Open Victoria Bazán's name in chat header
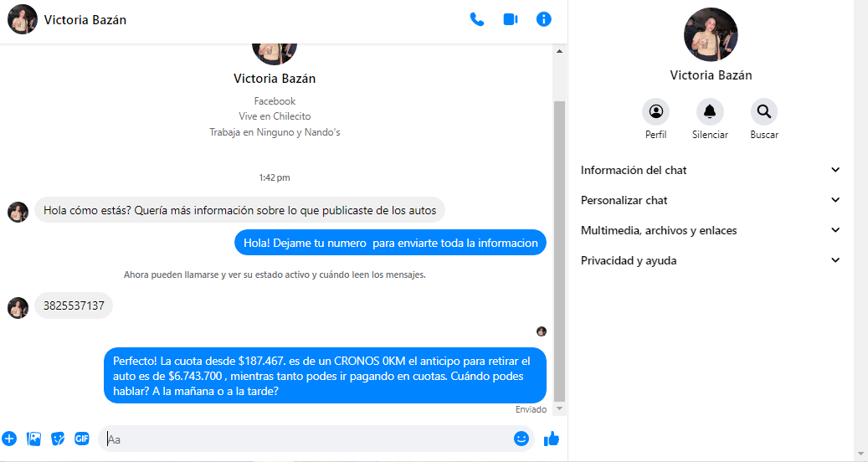The width and height of the screenshot is (868, 462). pyautogui.click(x=85, y=20)
